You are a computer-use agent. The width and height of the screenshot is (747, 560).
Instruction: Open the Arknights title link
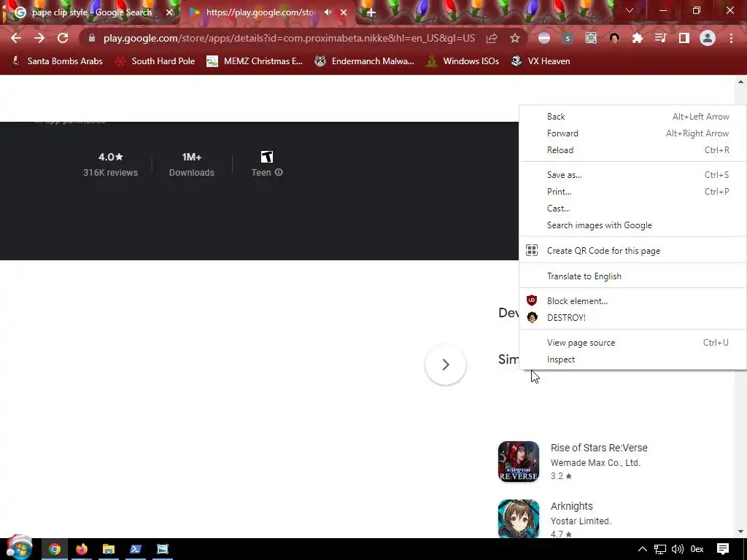click(x=572, y=506)
